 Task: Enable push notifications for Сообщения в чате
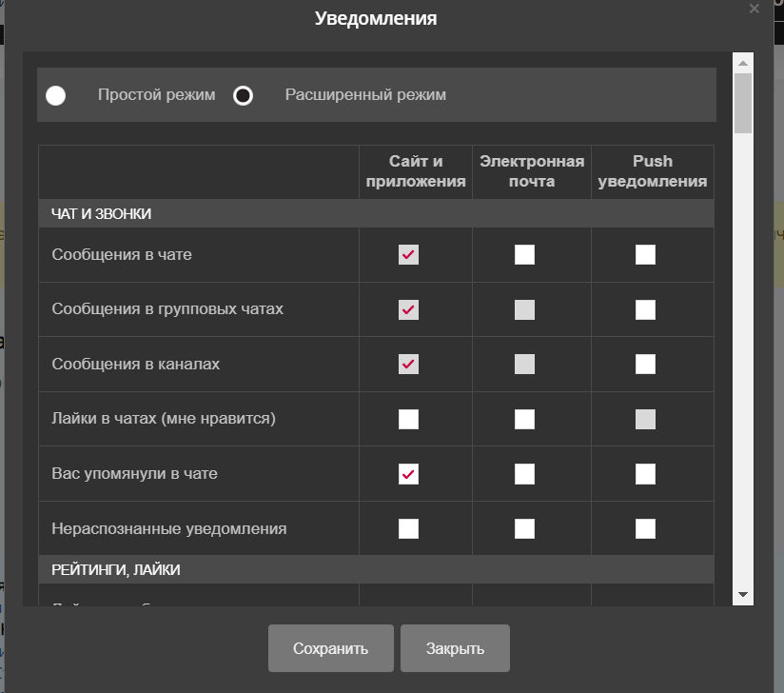[645, 254]
